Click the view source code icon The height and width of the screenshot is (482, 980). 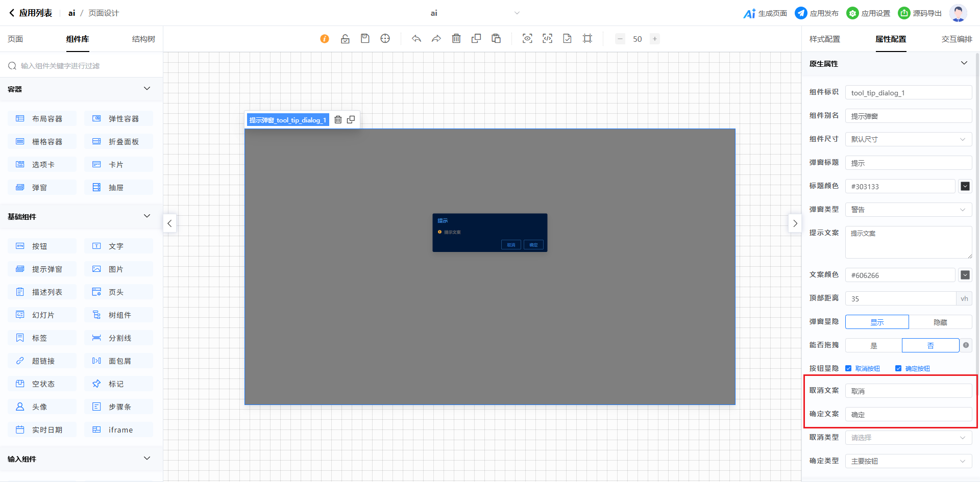(547, 39)
